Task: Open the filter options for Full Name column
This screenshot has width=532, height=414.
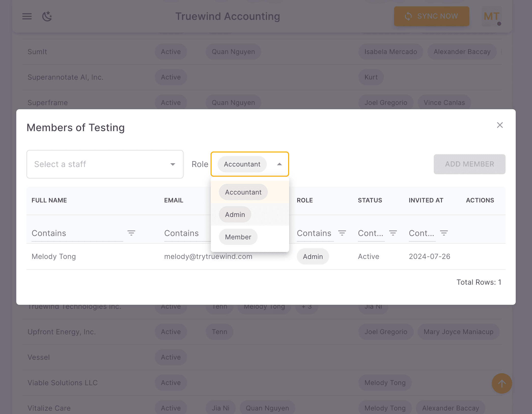Action: 131,233
